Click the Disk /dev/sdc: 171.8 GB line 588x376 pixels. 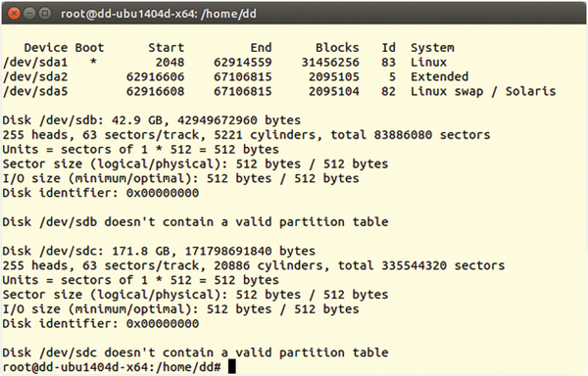[x=159, y=251]
